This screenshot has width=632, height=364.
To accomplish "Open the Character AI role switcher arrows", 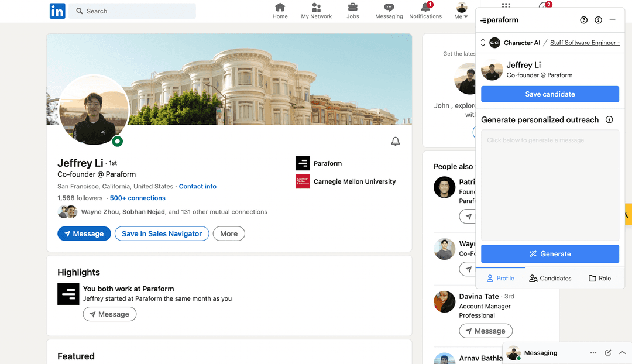I will 482,42.
